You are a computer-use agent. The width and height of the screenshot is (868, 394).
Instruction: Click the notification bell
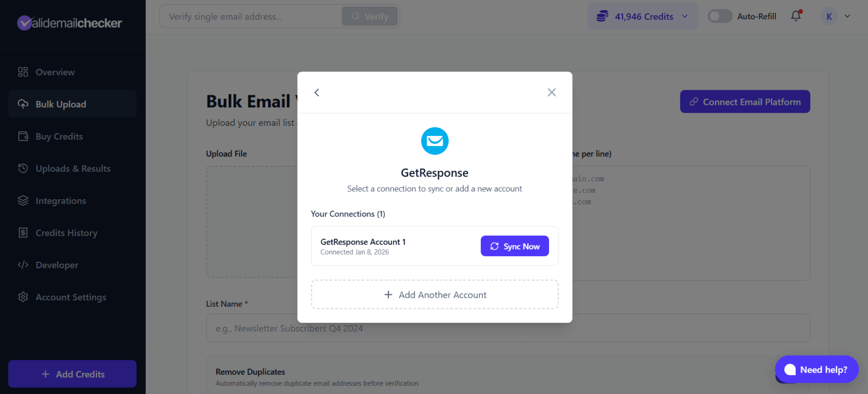click(796, 16)
